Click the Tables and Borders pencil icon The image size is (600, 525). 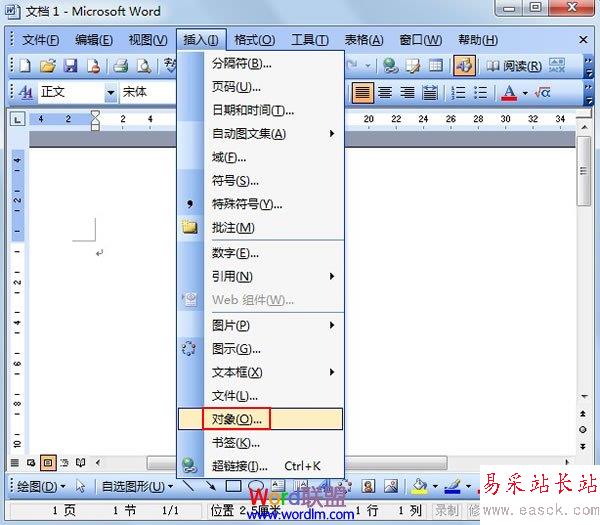coord(413,65)
